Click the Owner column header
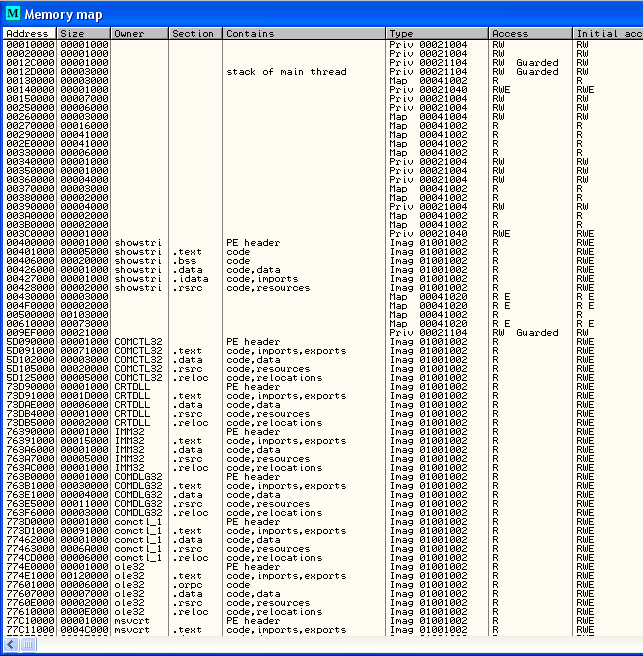The width and height of the screenshot is (643, 656). coord(139,33)
